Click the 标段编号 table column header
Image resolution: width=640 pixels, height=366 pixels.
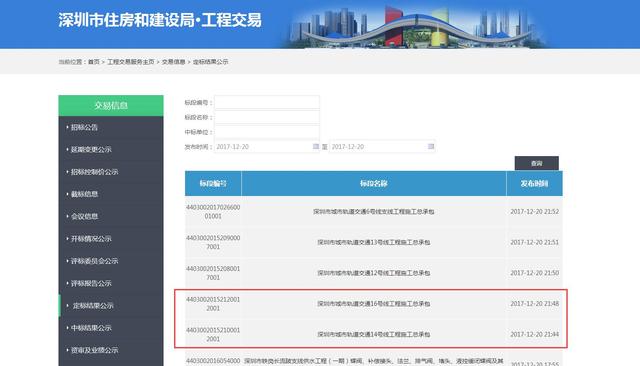click(x=213, y=184)
